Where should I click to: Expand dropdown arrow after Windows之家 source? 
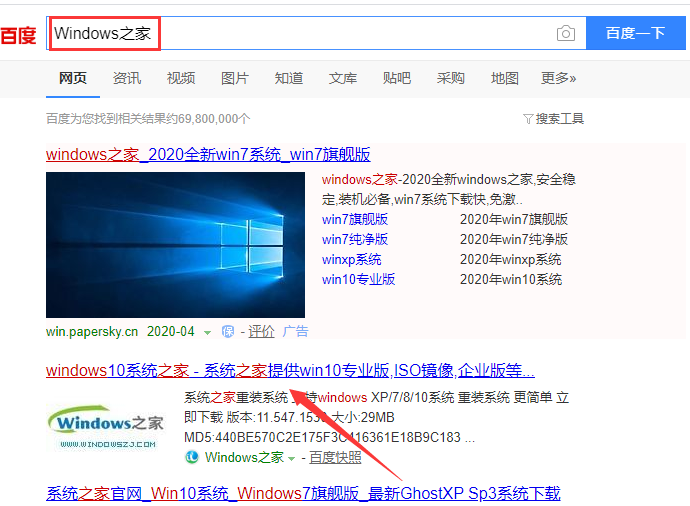[x=292, y=458]
